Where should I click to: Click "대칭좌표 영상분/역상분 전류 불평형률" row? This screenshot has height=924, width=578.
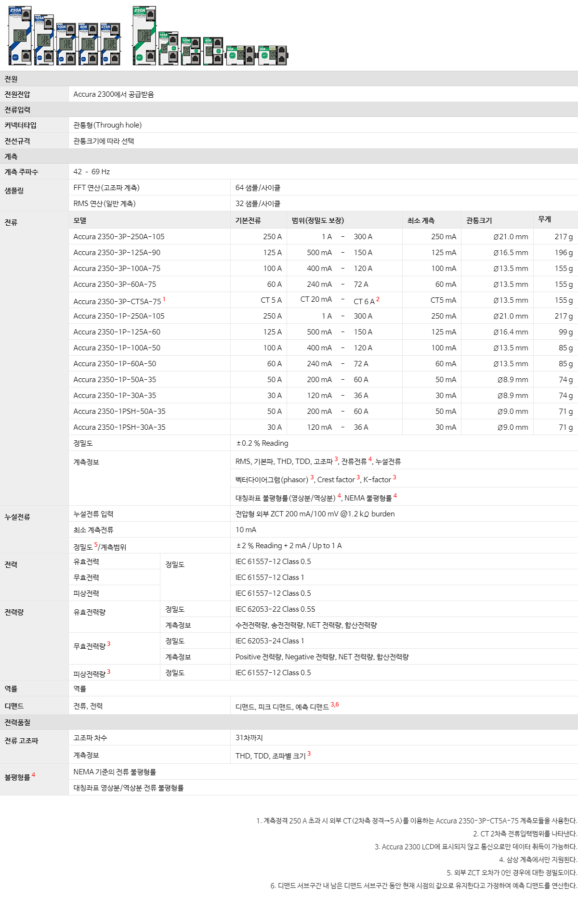click(x=323, y=788)
